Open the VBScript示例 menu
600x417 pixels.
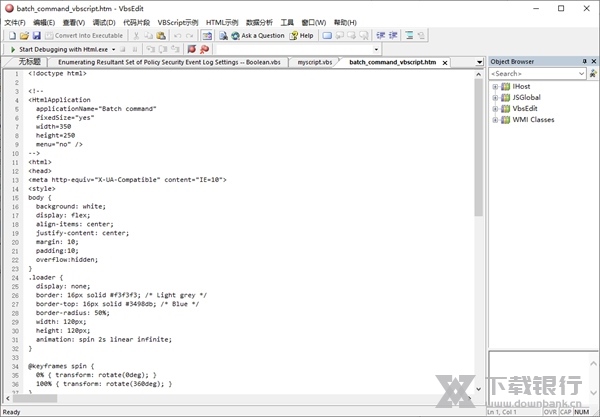177,21
